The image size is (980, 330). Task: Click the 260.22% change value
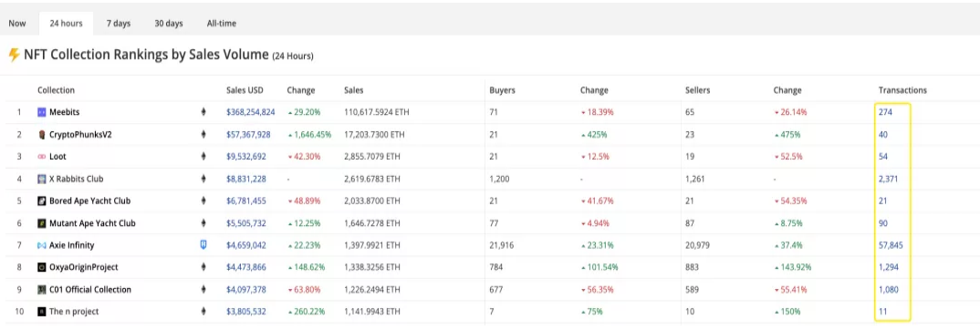click(307, 311)
